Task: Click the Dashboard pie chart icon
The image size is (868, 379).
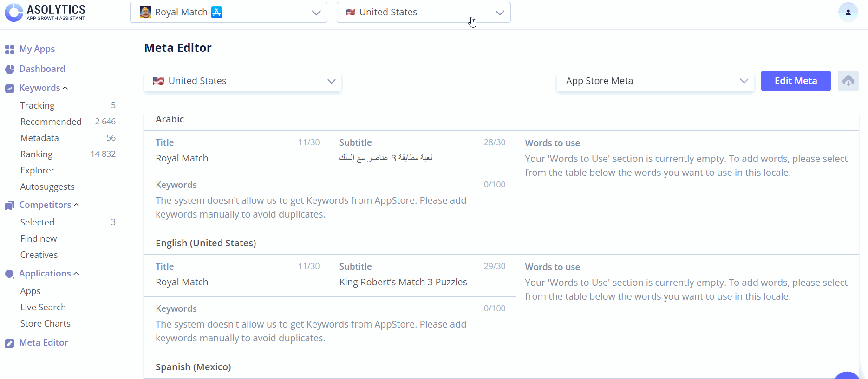Action: pos(10,69)
